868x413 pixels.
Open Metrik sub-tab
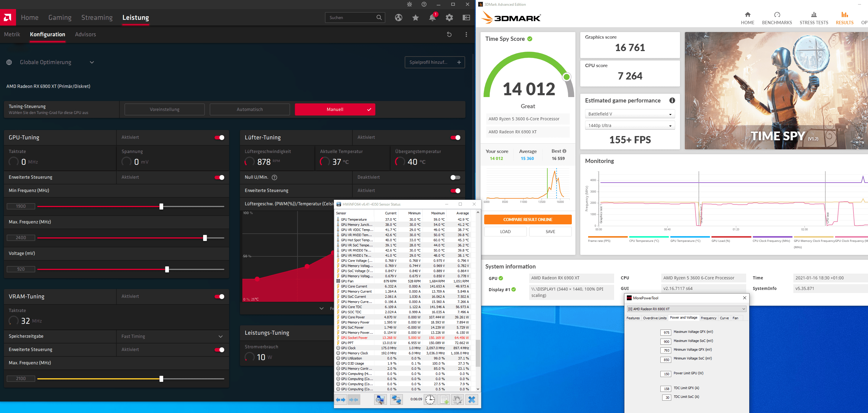click(12, 34)
